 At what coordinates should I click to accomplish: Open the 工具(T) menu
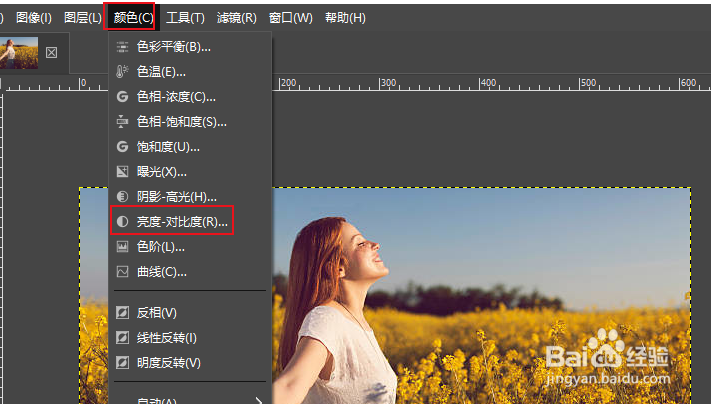click(185, 18)
